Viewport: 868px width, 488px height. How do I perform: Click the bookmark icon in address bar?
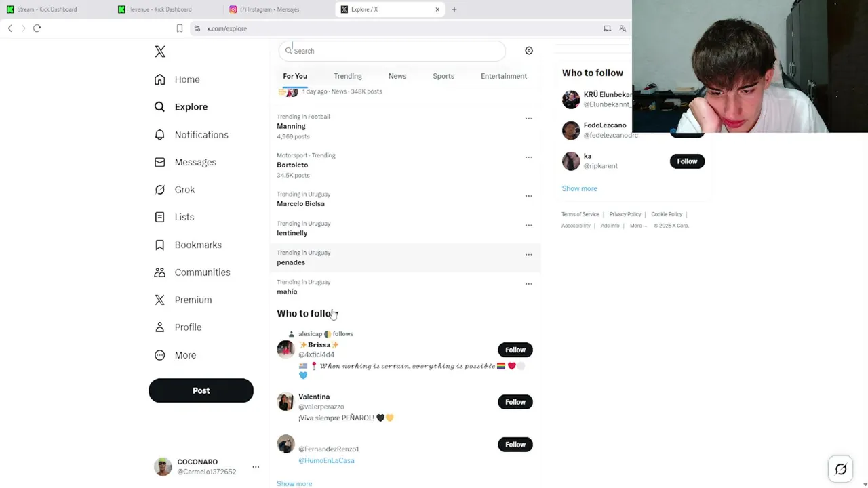coord(180,28)
